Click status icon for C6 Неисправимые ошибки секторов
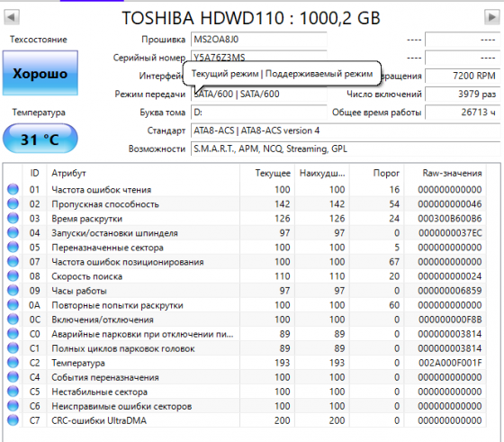The width and height of the screenshot is (504, 442). click(x=13, y=406)
